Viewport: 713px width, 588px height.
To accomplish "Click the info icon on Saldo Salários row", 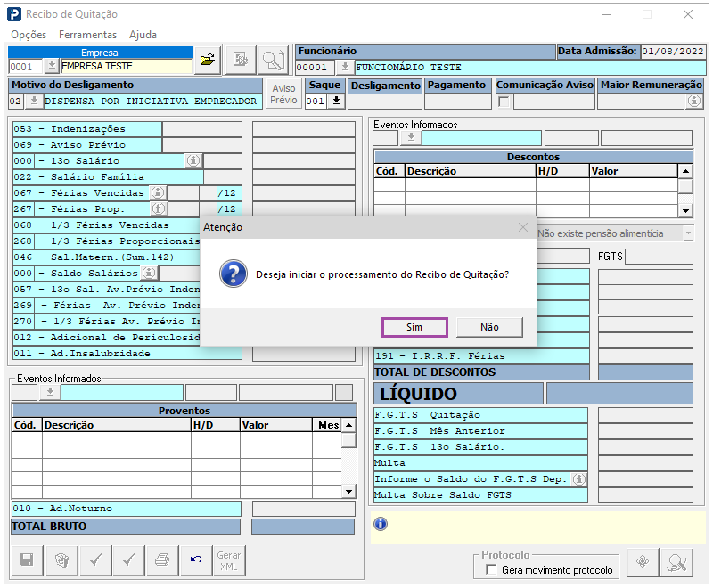I will coord(149,273).
